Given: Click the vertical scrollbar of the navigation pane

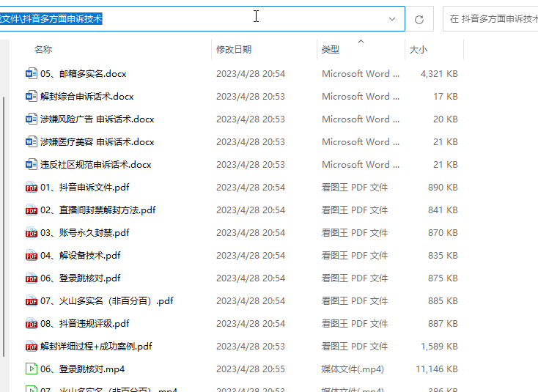Looking at the screenshot, I should coord(4,226).
